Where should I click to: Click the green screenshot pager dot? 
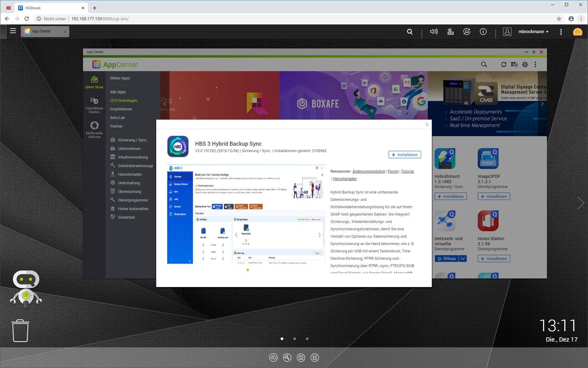tap(247, 270)
